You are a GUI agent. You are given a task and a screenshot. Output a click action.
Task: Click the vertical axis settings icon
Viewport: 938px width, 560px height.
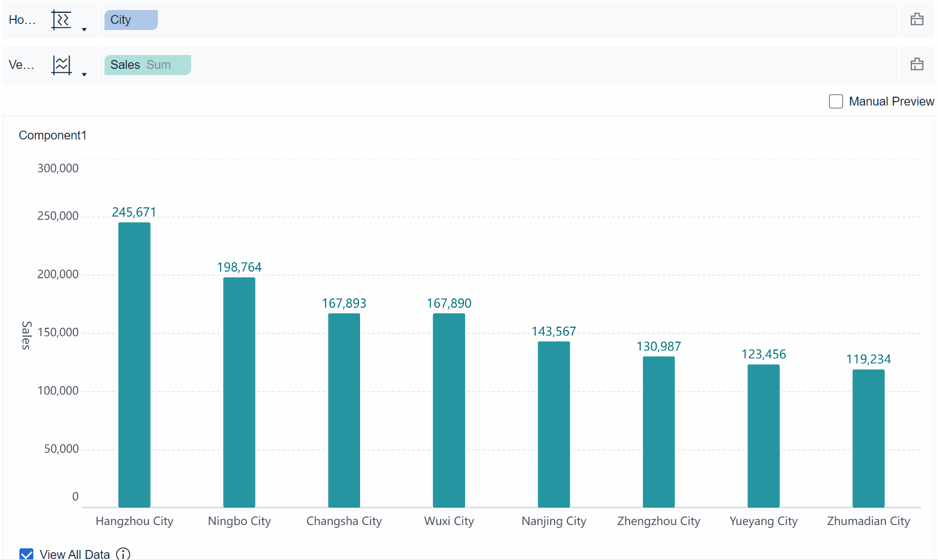(61, 65)
